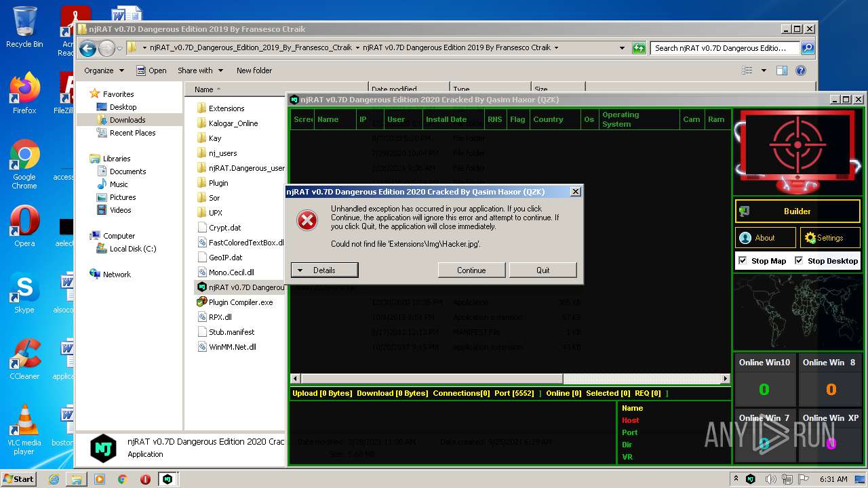The width and height of the screenshot is (868, 488).
Task: Open Organize menu in Explorer
Action: coord(104,70)
